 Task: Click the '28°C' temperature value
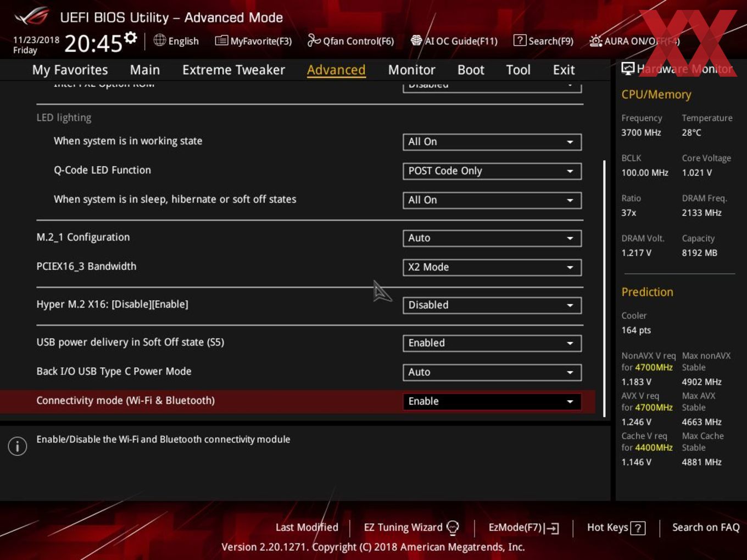(691, 132)
